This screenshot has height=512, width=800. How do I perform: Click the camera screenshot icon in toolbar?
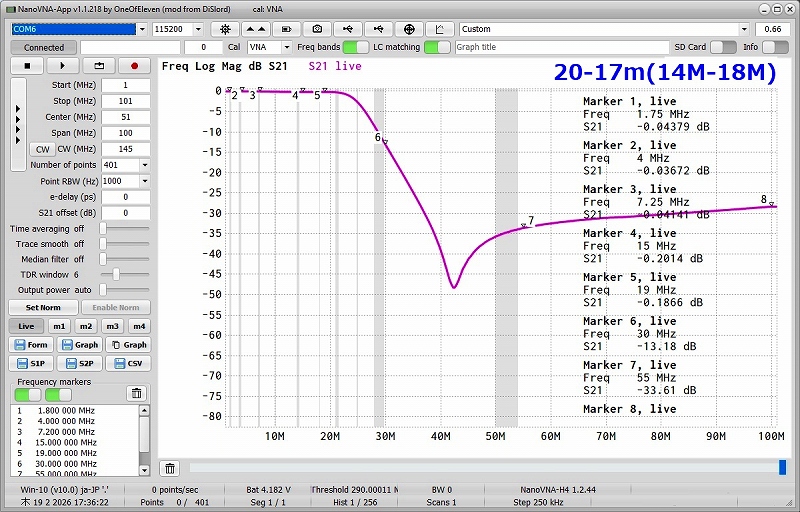[317, 29]
